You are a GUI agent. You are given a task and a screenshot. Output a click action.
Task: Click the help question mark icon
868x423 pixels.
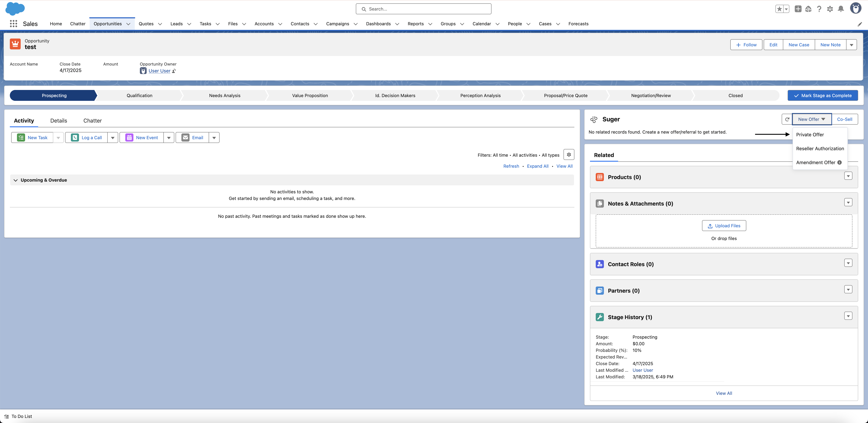pos(819,9)
